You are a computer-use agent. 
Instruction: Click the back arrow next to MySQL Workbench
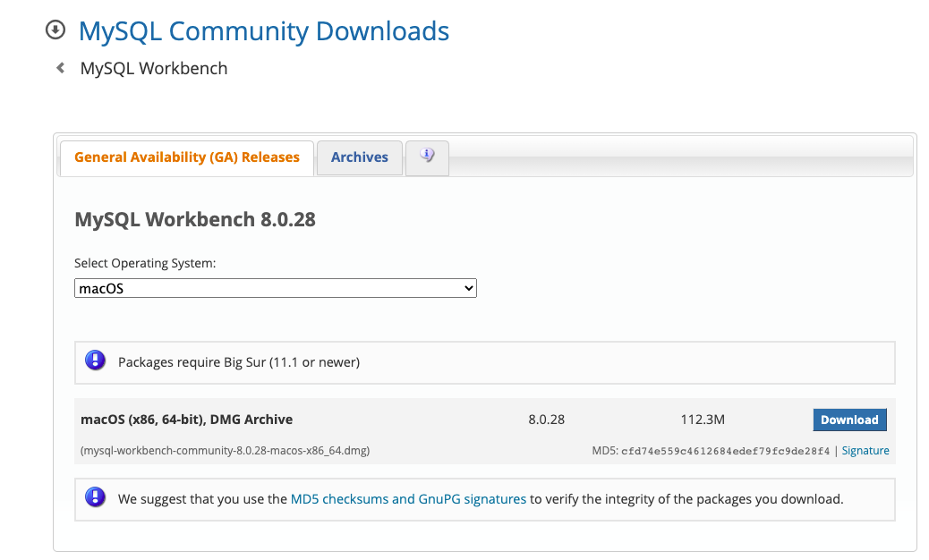61,68
